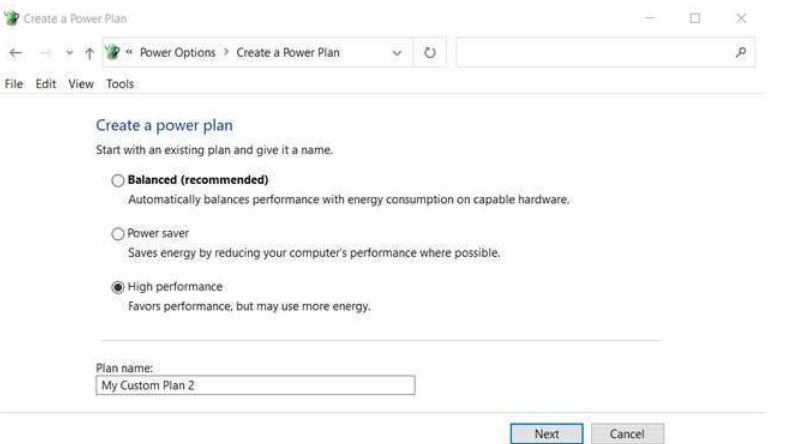This screenshot has width=795, height=444.
Task: Expand the address bar history dropdown
Action: 399,53
